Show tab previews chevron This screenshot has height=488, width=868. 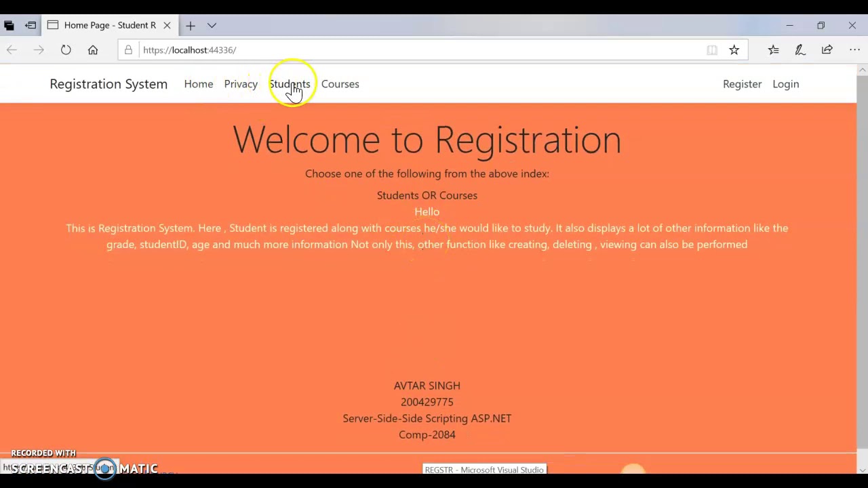point(212,26)
